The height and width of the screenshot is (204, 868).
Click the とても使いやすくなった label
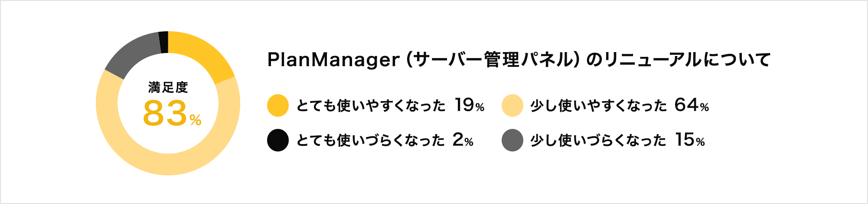pos(371,105)
